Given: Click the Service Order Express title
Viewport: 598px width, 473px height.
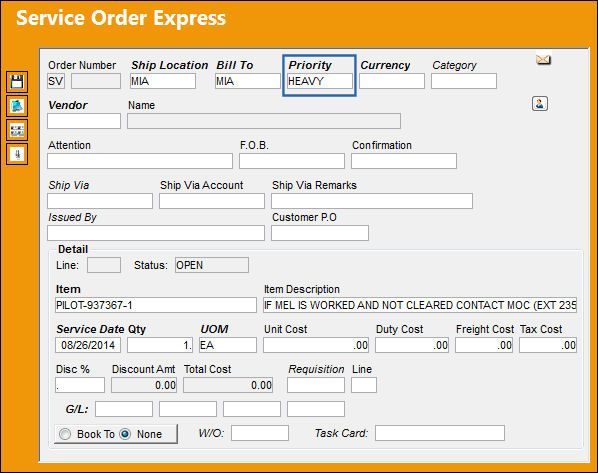Looking at the screenshot, I should (x=121, y=18).
